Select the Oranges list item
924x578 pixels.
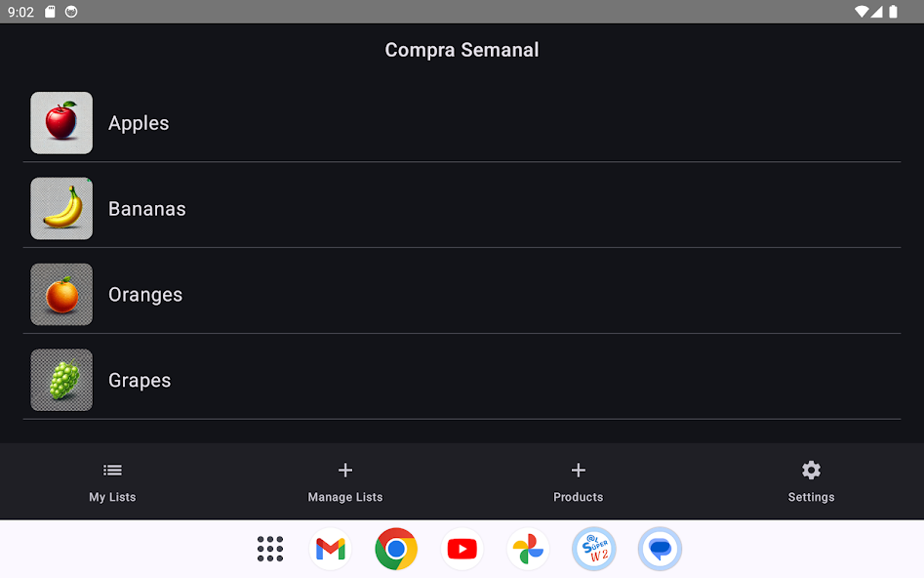pos(462,294)
